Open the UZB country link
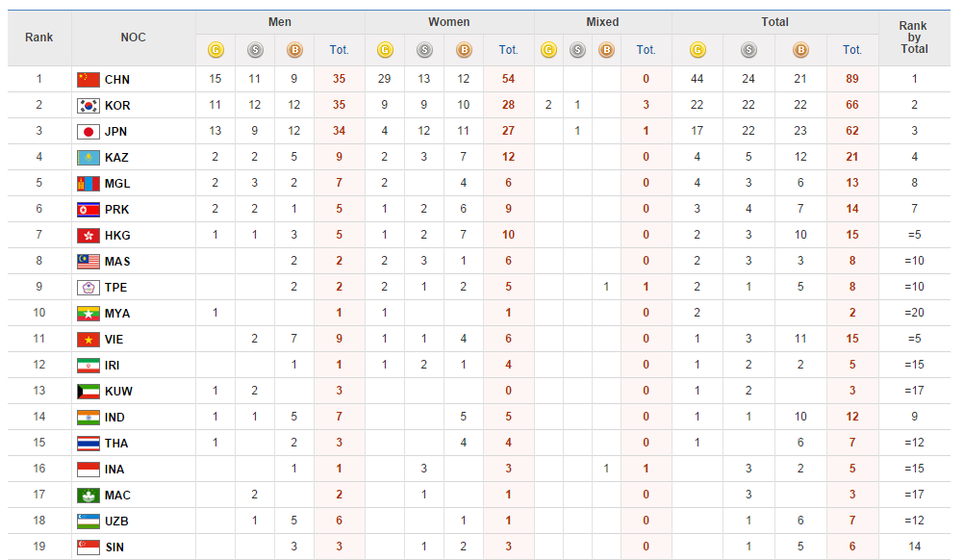This screenshot has width=964, height=560. point(116,522)
